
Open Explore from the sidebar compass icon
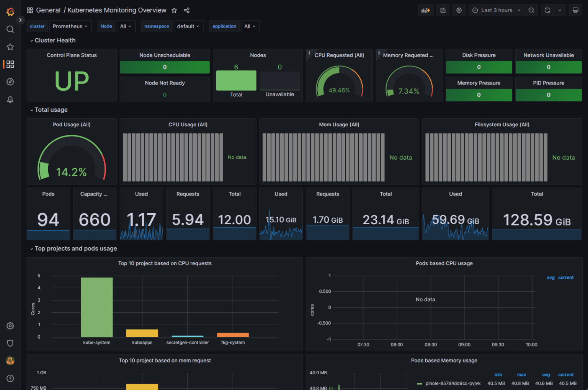pos(10,82)
